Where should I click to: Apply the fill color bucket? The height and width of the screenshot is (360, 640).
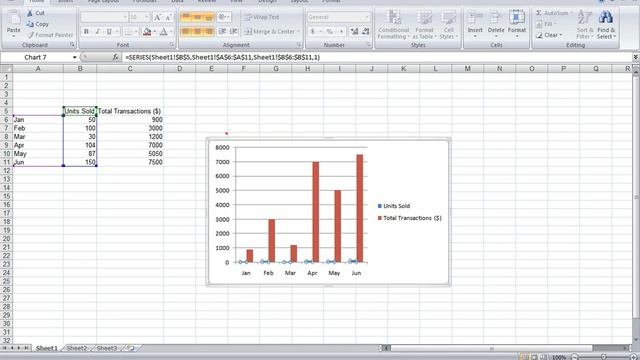(147, 31)
